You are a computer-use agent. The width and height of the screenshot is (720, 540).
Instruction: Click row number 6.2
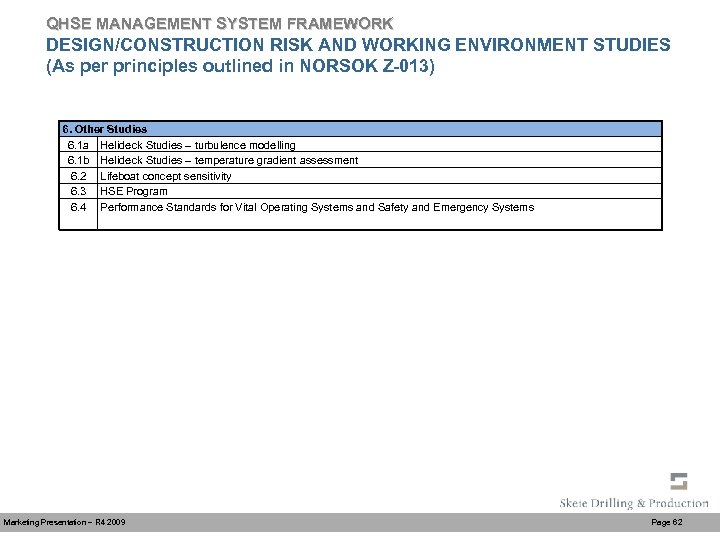coord(78,176)
